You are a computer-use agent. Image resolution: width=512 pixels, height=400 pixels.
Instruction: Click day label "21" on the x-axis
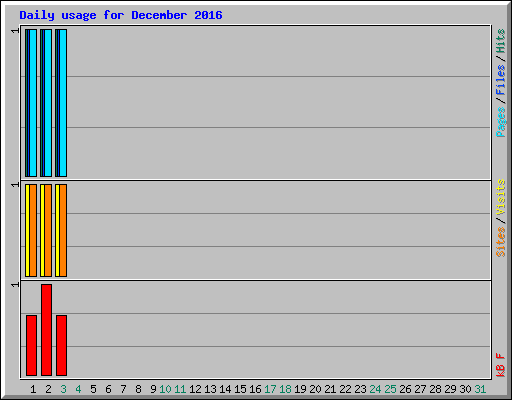pos(330,389)
